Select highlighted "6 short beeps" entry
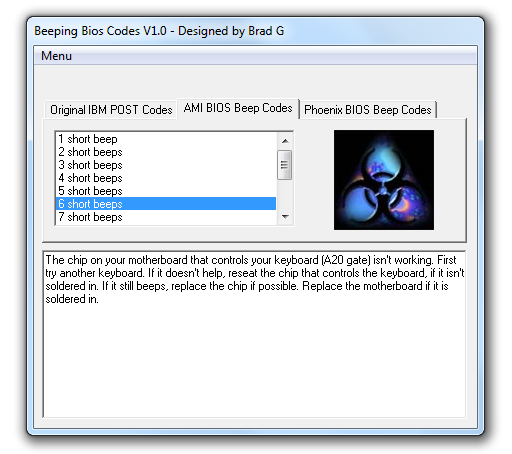Viewport: 512px width, 454px height. point(166,204)
